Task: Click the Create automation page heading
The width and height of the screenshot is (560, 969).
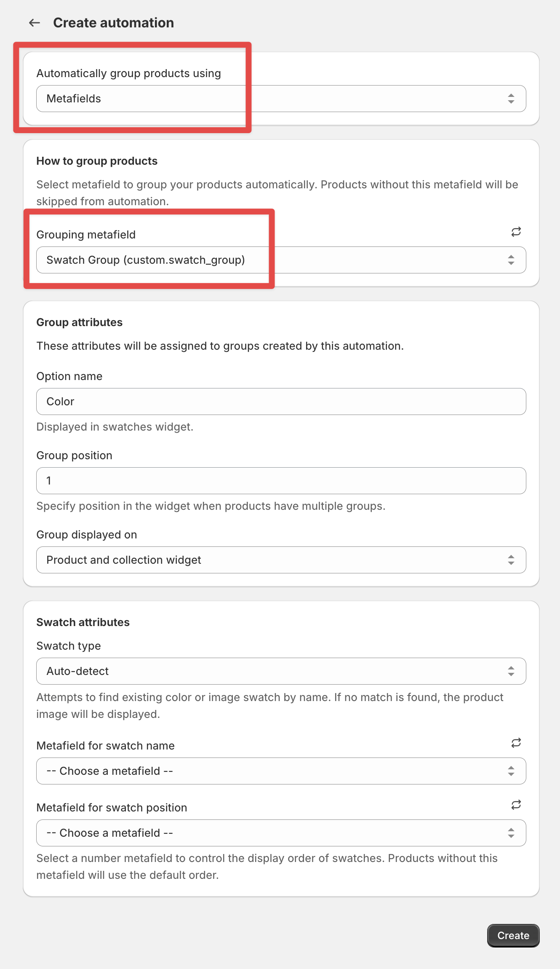Action: tap(113, 23)
